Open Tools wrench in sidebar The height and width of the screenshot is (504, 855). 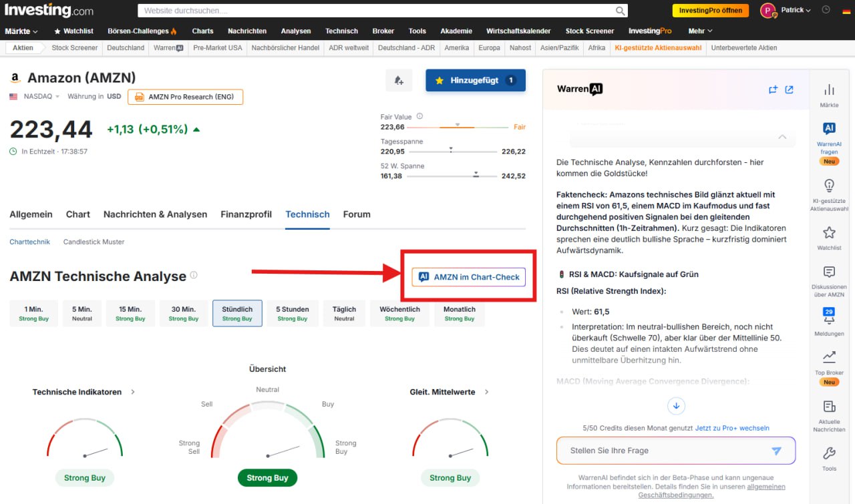click(829, 458)
